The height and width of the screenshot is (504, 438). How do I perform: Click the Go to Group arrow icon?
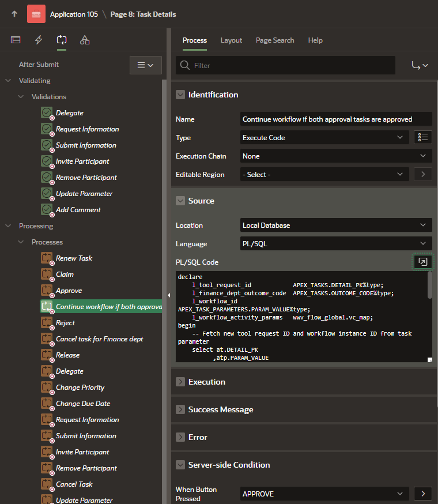click(420, 65)
